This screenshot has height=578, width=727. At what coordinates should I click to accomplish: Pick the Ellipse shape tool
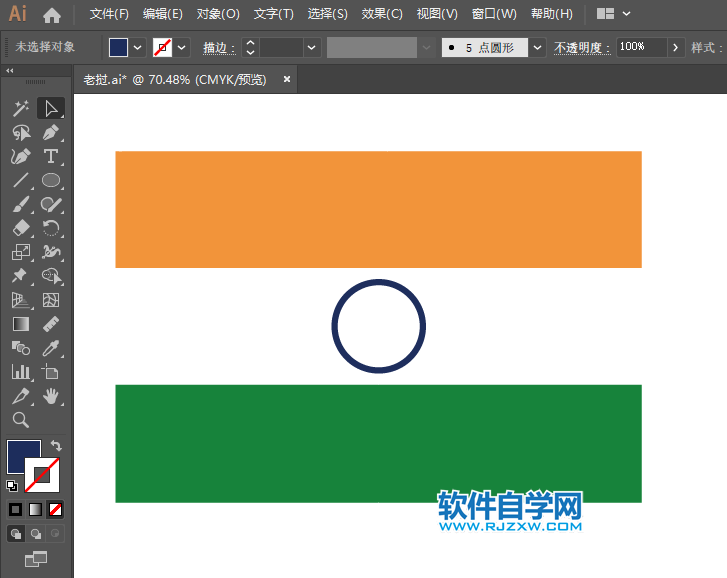tap(51, 180)
